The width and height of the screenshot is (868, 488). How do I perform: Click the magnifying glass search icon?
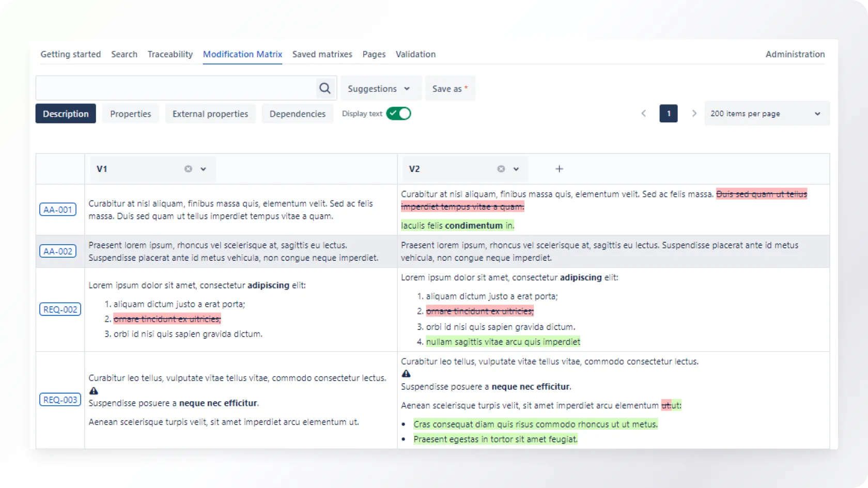click(324, 88)
